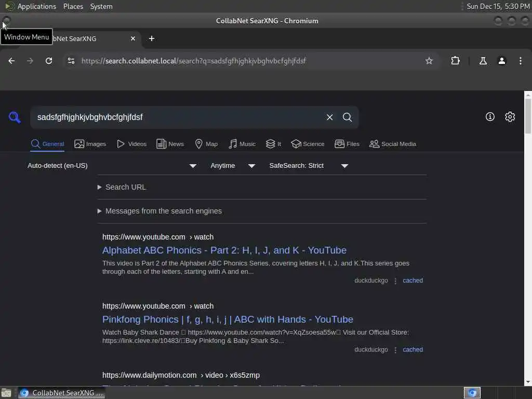Switch to the Music search tab
The image size is (532, 399).
tap(242, 144)
